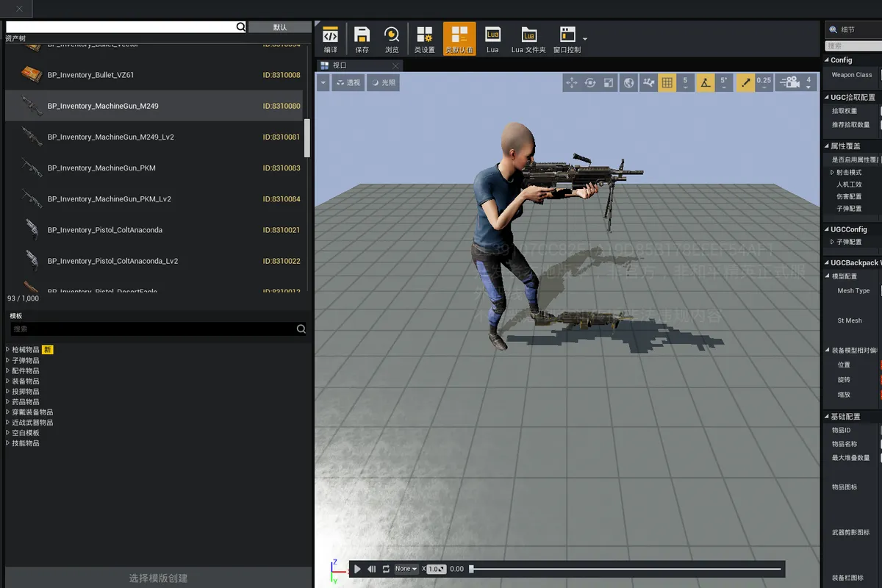Expand the 枪械物品 template category
Screen dimensions: 882x588
(7, 350)
